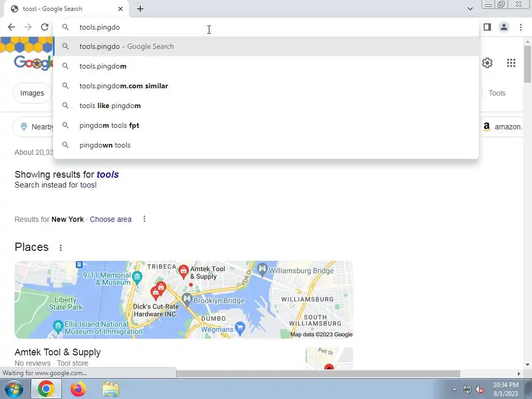Click the 'Choose area' link
This screenshot has height=399, width=532.
click(111, 219)
